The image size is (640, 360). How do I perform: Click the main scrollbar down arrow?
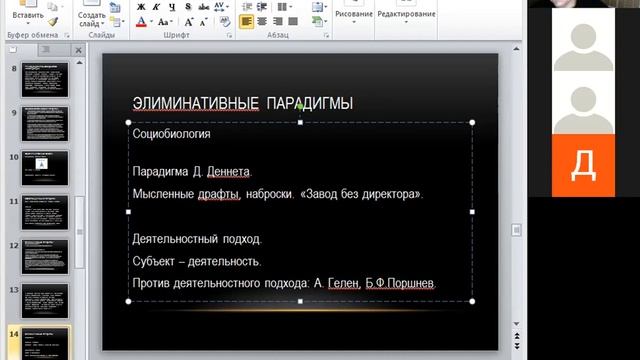click(516, 324)
